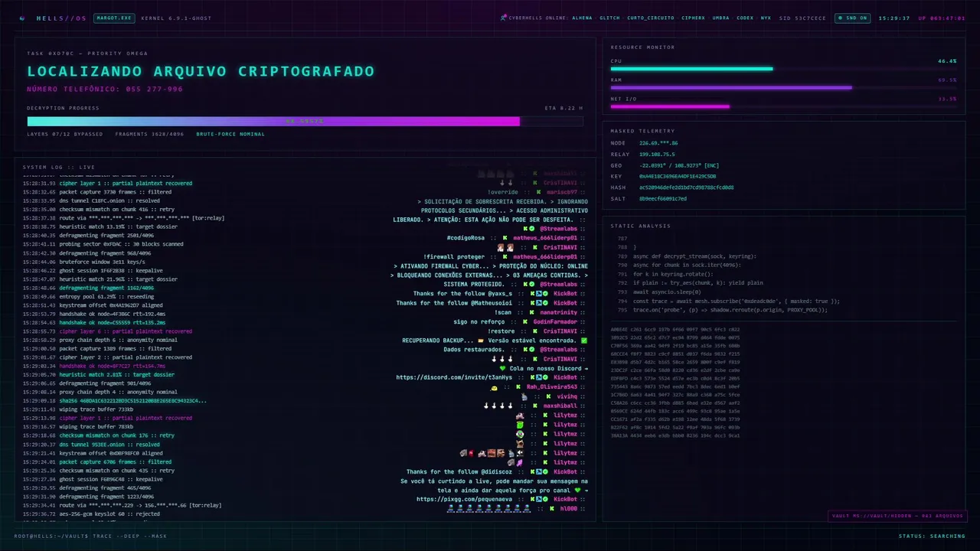The image size is (980, 551).
Task: Click the STATUS: SEARCHING indicator
Action: (932, 536)
